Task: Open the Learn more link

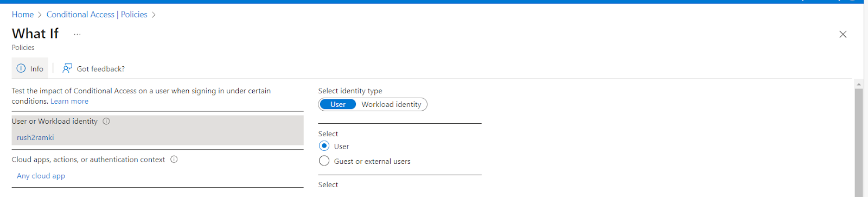Action: pyautogui.click(x=69, y=101)
